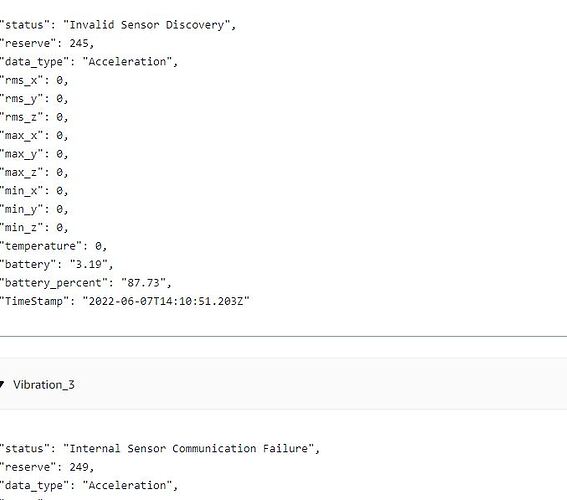Click the "Invalid Sensor Discovery" status text
Screen dimensions: 567x500
click(x=147, y=25)
